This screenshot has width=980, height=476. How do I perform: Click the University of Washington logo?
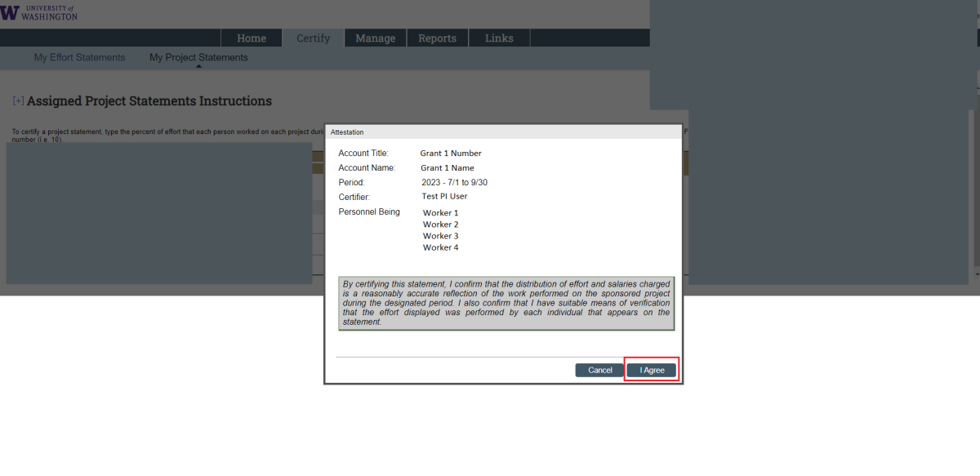point(40,11)
